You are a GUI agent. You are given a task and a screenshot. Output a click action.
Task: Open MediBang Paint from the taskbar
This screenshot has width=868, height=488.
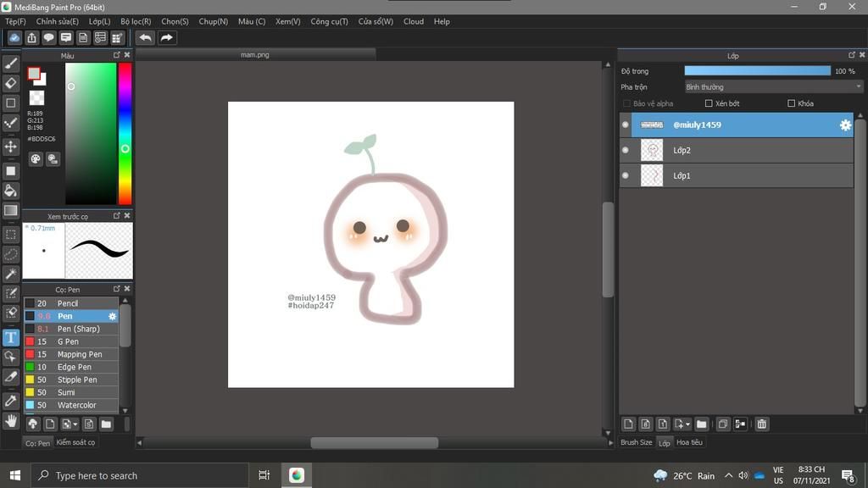click(296, 475)
